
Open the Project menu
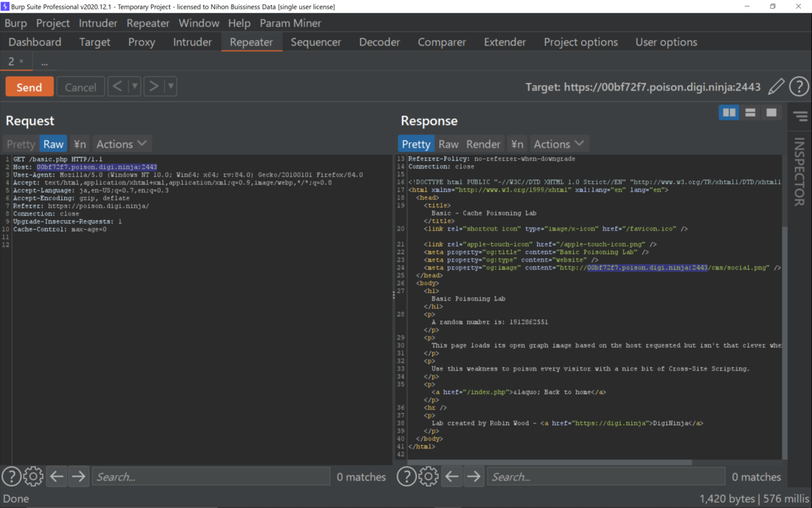(x=53, y=23)
